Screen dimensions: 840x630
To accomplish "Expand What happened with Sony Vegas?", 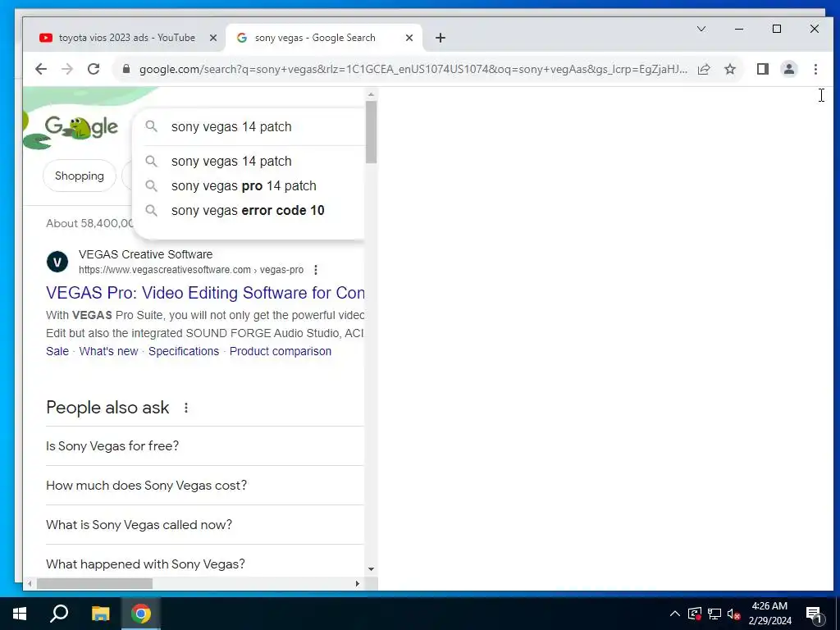I will pos(204,564).
